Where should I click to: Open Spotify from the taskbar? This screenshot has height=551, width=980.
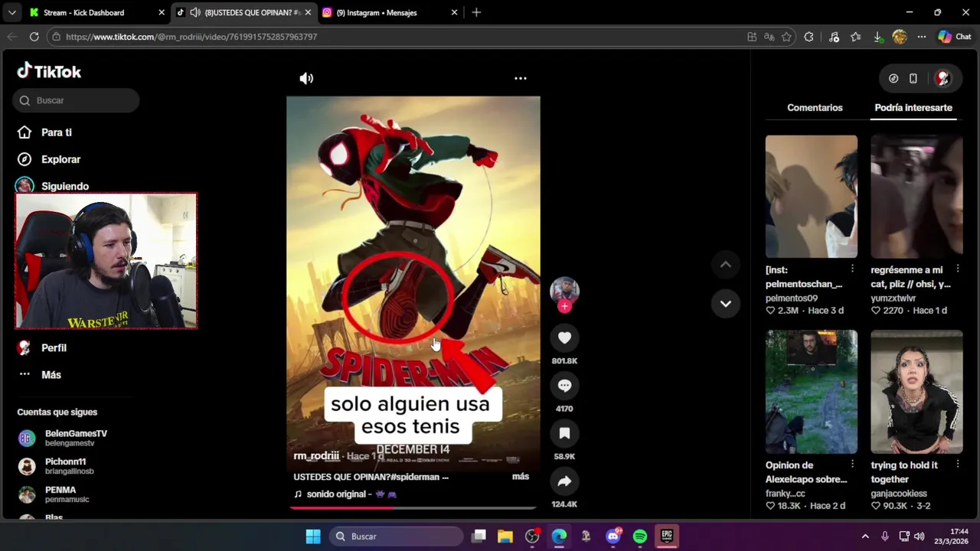(x=640, y=536)
